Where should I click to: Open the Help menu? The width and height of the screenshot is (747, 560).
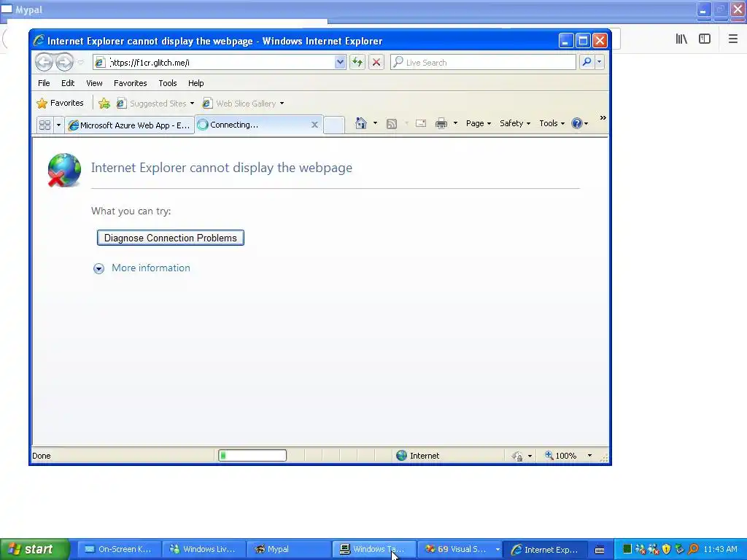[x=196, y=83]
